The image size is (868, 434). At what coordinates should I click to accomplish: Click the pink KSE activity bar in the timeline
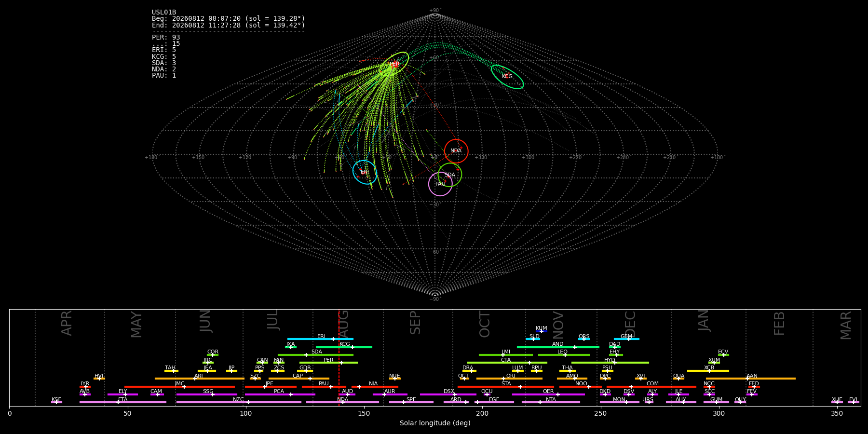click(56, 402)
